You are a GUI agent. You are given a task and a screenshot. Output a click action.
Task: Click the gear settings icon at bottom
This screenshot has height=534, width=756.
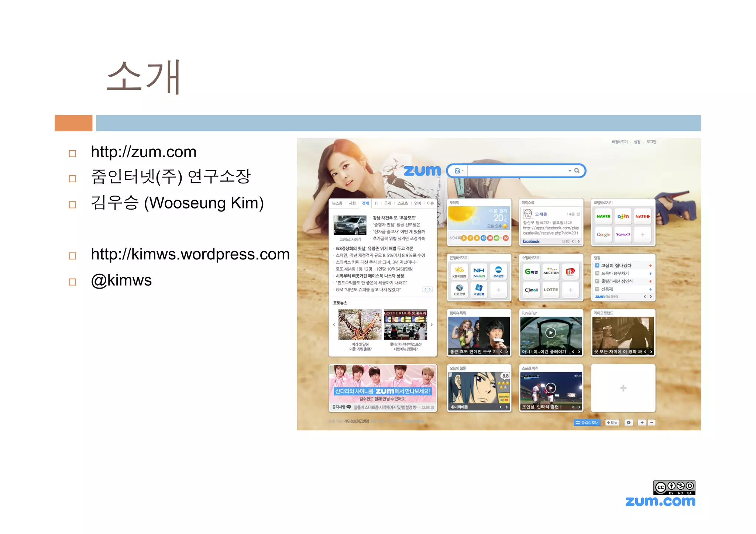coord(629,423)
